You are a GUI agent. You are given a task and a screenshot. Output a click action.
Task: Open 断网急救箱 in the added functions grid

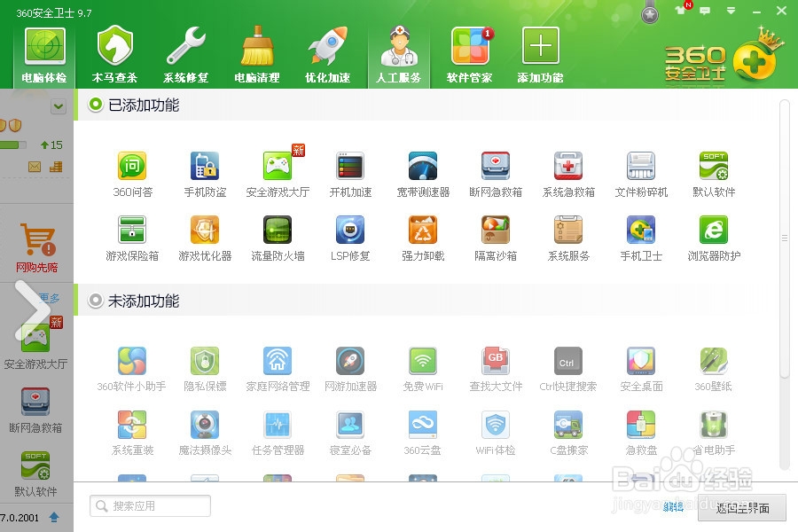click(x=496, y=175)
